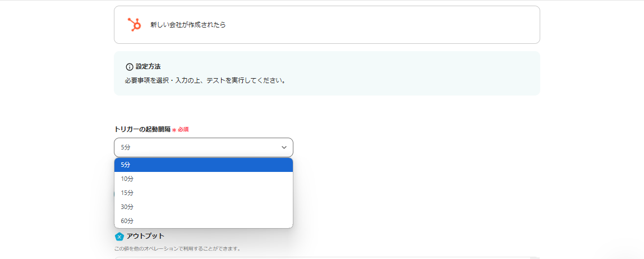Select the 10分 option
Viewport: 644px width, 259px height.
point(204,179)
